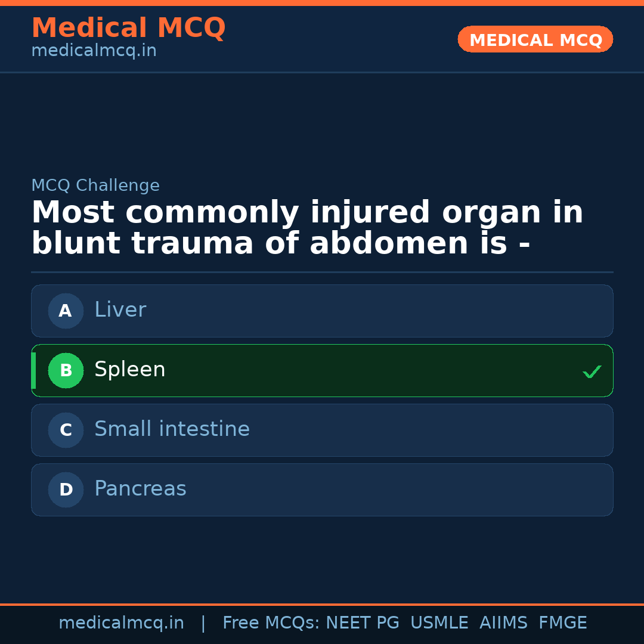This screenshot has width=644, height=644.
Task: Switch to the NEET PG section
Action: pos(362,622)
